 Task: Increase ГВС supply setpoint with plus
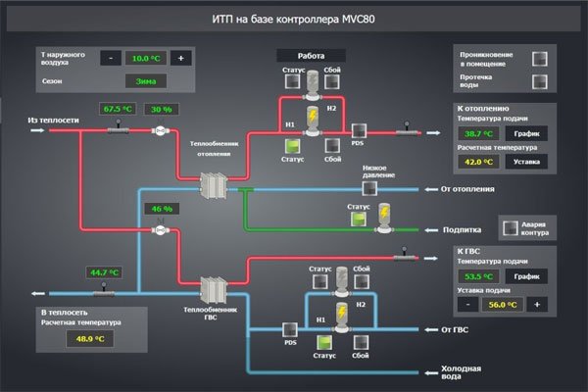click(x=537, y=305)
